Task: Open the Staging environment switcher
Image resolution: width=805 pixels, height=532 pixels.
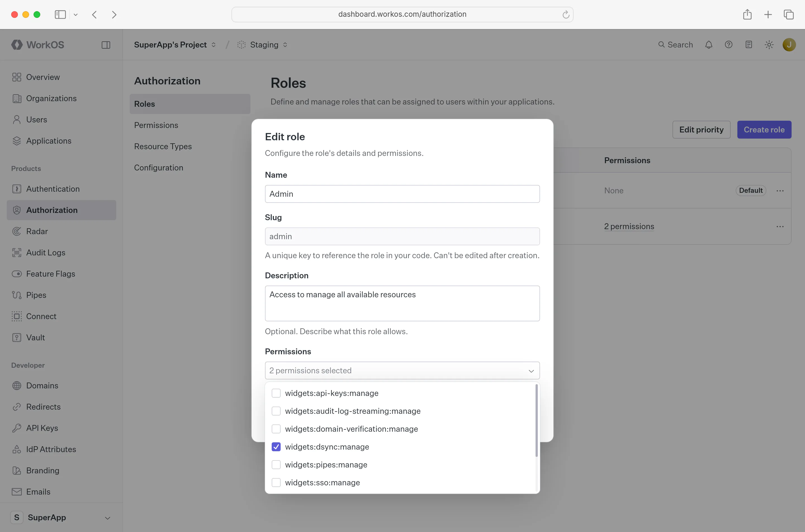Action: (x=263, y=45)
